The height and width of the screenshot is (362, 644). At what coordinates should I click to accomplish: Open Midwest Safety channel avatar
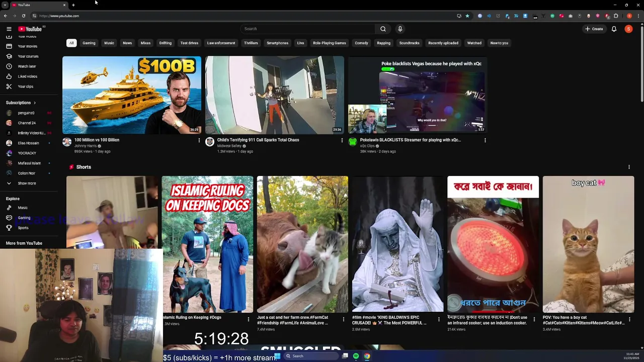coord(210,142)
